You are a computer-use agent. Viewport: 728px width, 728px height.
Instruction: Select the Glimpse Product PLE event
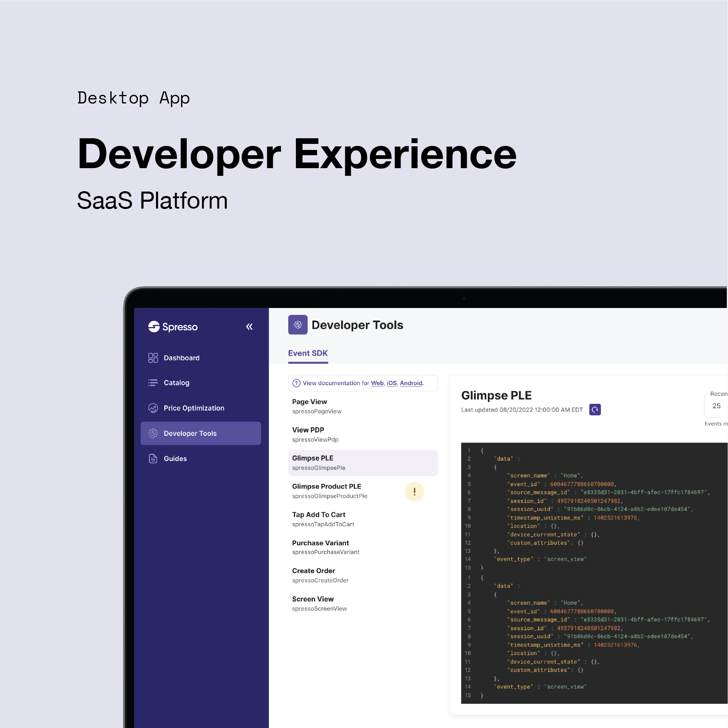tap(363, 491)
